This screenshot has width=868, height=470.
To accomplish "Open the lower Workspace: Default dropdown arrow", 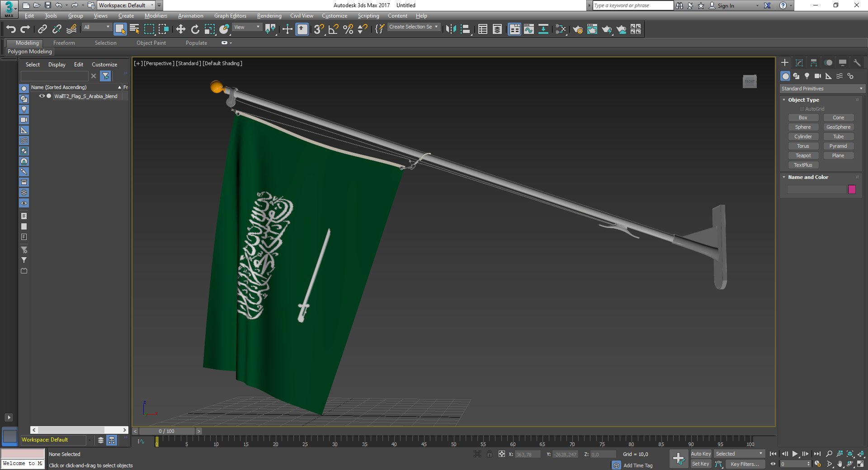I will (90, 440).
